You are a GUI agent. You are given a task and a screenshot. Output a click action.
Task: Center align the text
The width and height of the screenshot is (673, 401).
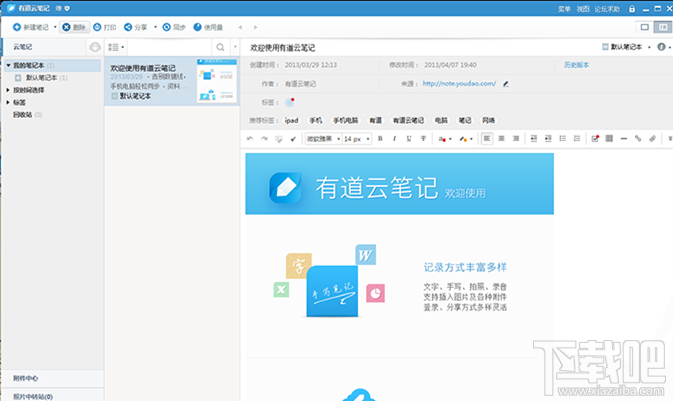point(501,139)
